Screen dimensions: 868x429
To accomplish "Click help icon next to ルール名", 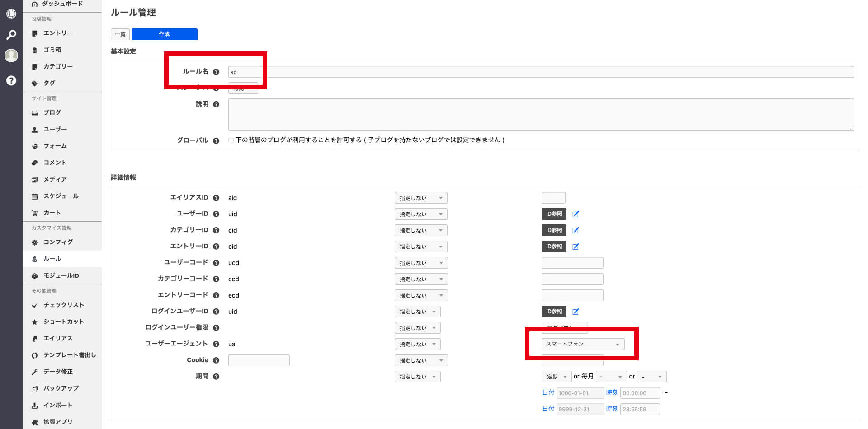I will [x=216, y=72].
